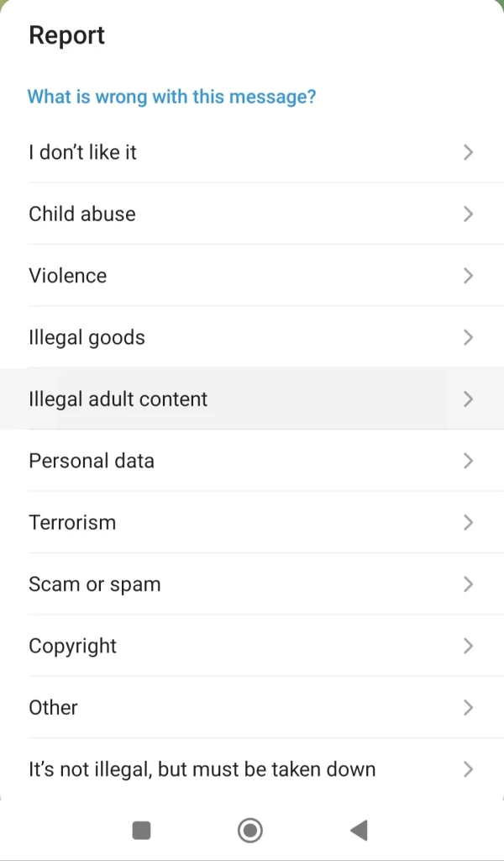
Task: Pick Child abuse from the list
Action: (x=81, y=214)
